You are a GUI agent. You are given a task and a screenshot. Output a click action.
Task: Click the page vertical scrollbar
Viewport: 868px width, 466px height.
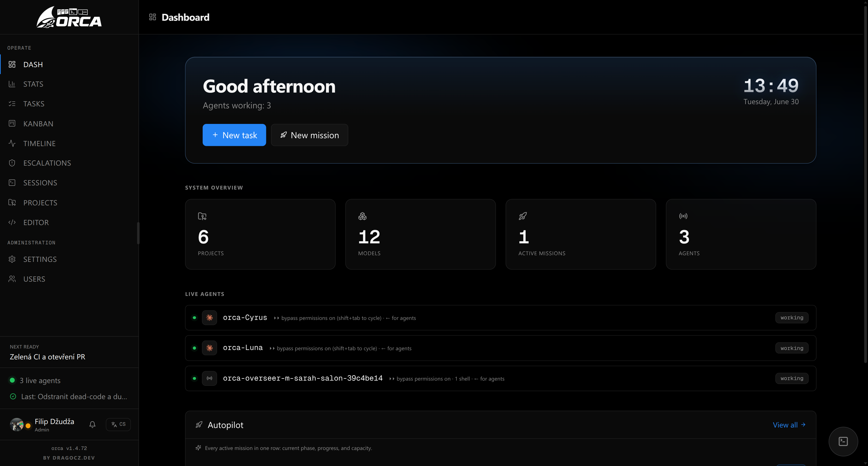[866, 184]
